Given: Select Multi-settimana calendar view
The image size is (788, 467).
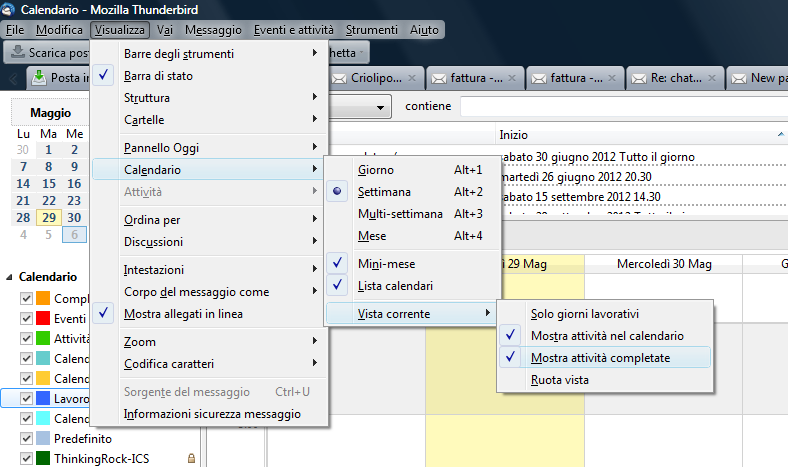Looking at the screenshot, I should coord(413,214).
